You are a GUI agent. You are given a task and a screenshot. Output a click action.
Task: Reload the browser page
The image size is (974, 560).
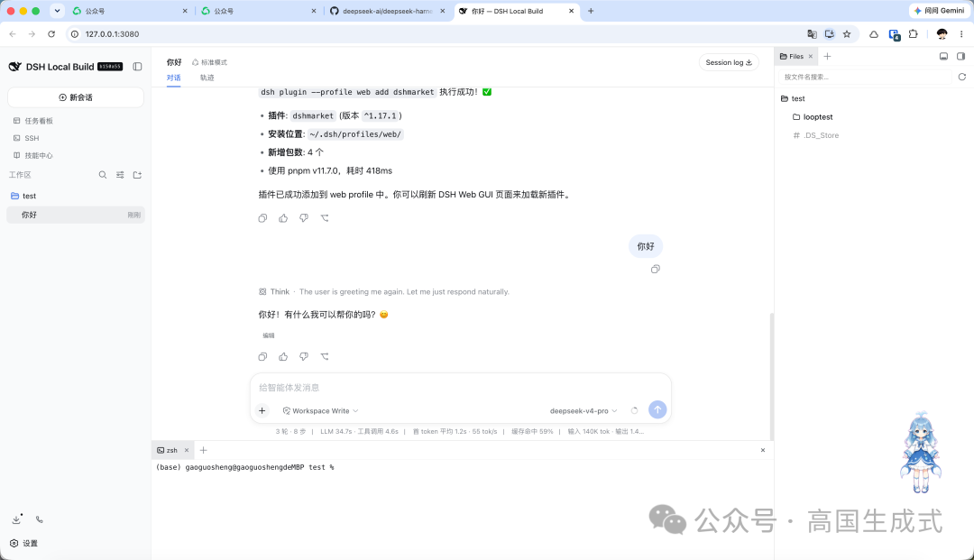pos(51,34)
